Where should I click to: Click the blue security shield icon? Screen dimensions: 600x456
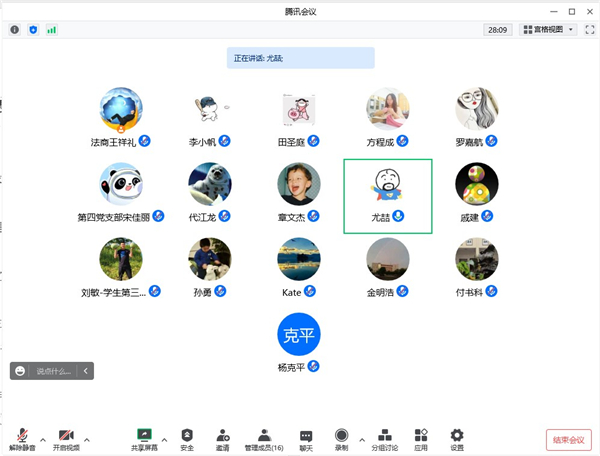click(33, 30)
